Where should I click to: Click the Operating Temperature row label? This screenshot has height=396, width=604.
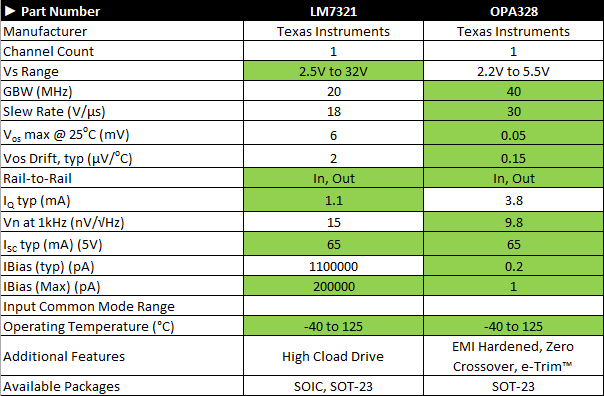(x=89, y=327)
